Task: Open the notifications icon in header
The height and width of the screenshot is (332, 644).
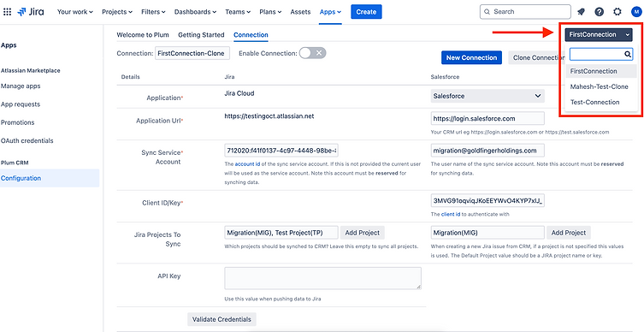Action: 582,12
